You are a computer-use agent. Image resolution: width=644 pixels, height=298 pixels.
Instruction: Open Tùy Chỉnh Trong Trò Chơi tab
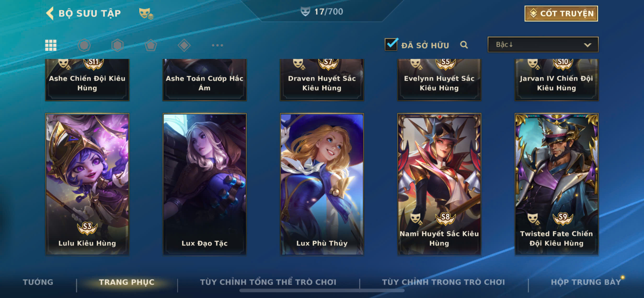[443, 282]
